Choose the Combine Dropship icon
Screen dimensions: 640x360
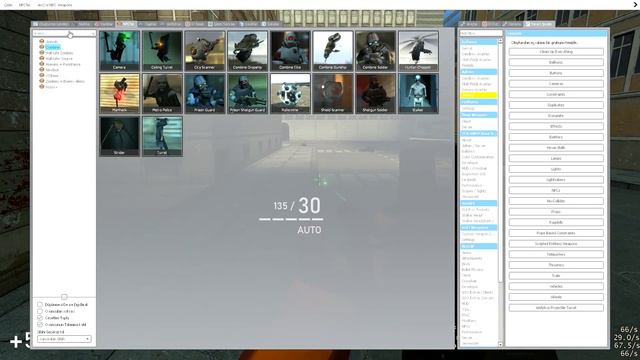(x=247, y=51)
